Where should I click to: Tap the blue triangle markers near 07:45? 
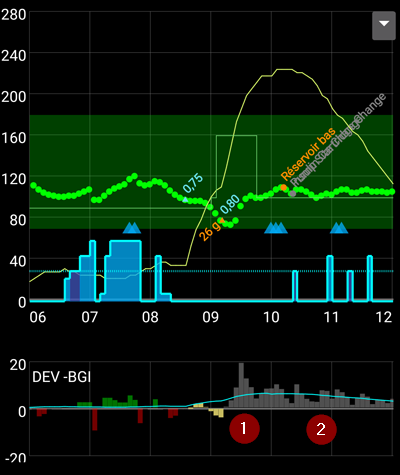[132, 228]
